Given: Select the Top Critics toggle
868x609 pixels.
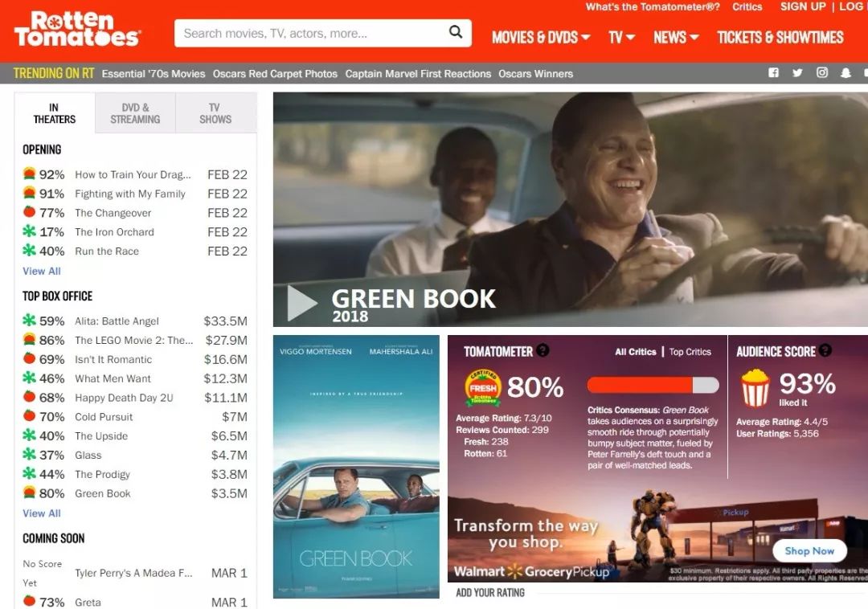Looking at the screenshot, I should pos(690,352).
